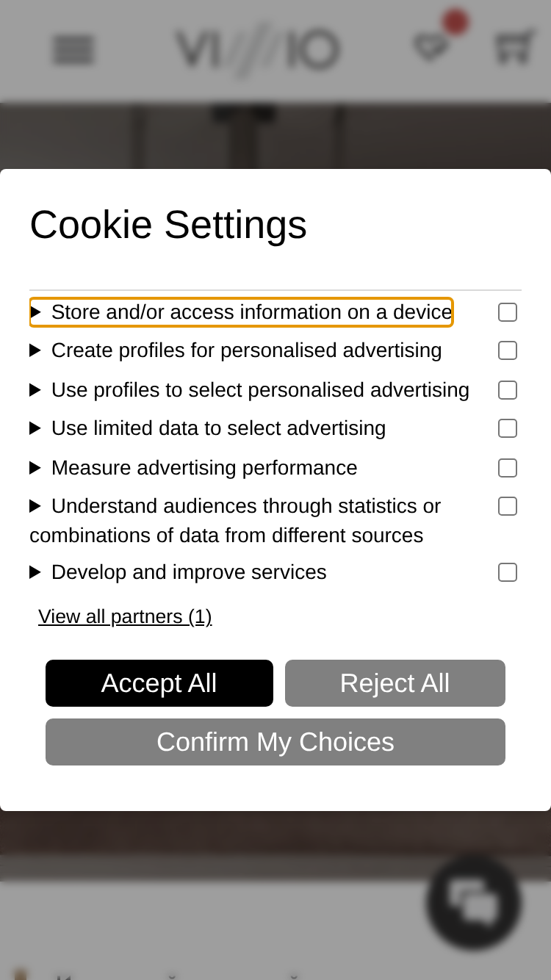
Task: Click the blurred site logo
Action: coord(257,50)
